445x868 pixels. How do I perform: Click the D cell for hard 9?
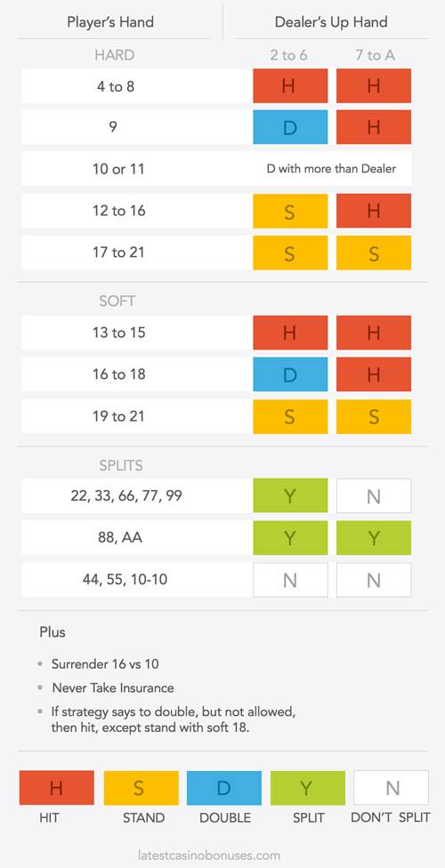pyautogui.click(x=290, y=127)
